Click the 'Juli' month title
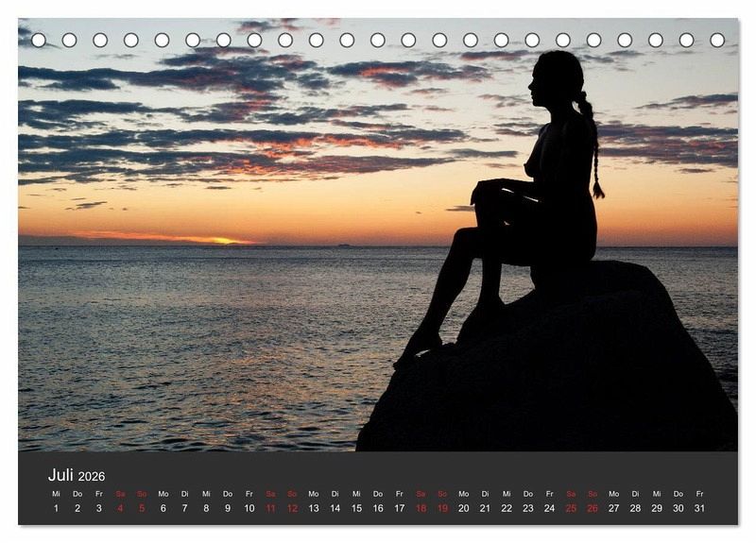Image resolution: width=756 pixels, height=543 pixels. point(60,475)
